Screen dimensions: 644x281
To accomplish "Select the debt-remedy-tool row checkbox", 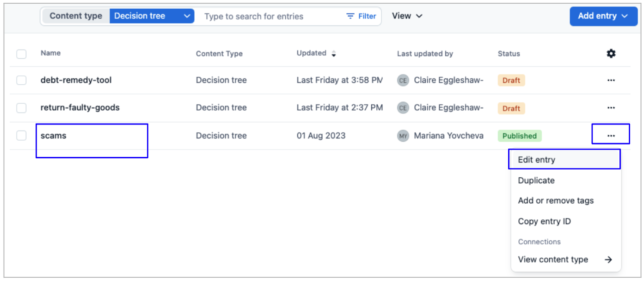I will point(22,81).
